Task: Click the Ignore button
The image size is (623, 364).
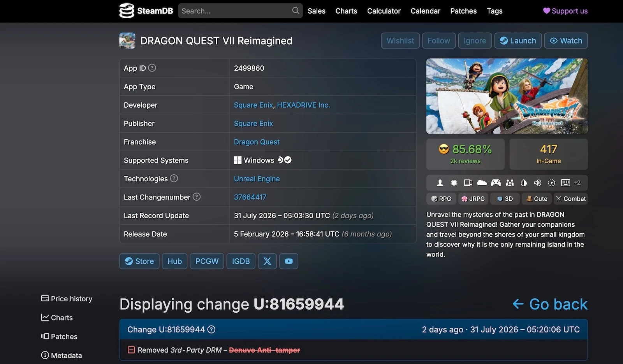Action: pyautogui.click(x=475, y=40)
